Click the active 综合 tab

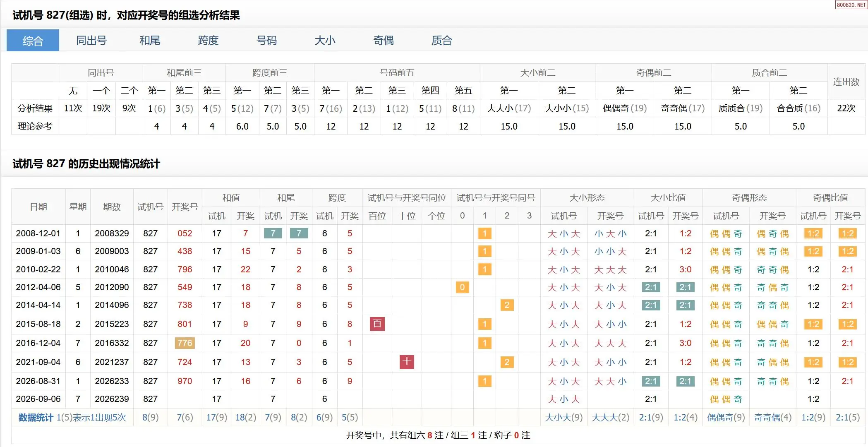33,41
